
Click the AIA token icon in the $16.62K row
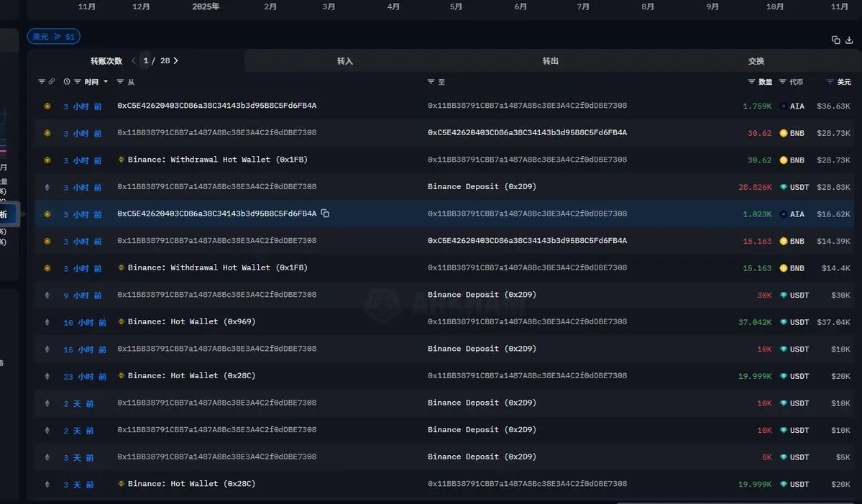click(x=783, y=214)
